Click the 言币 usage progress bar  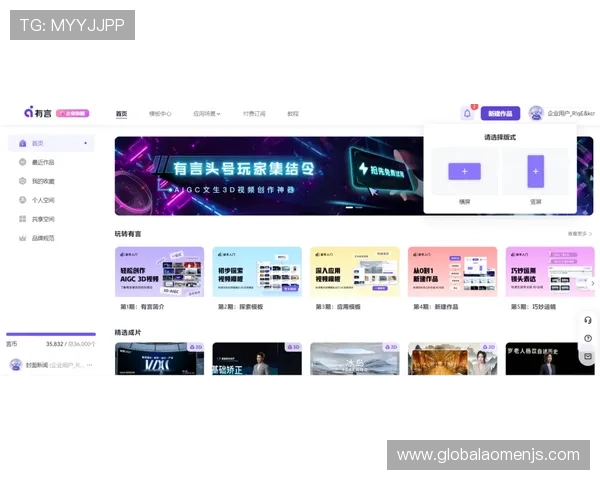coord(51,335)
